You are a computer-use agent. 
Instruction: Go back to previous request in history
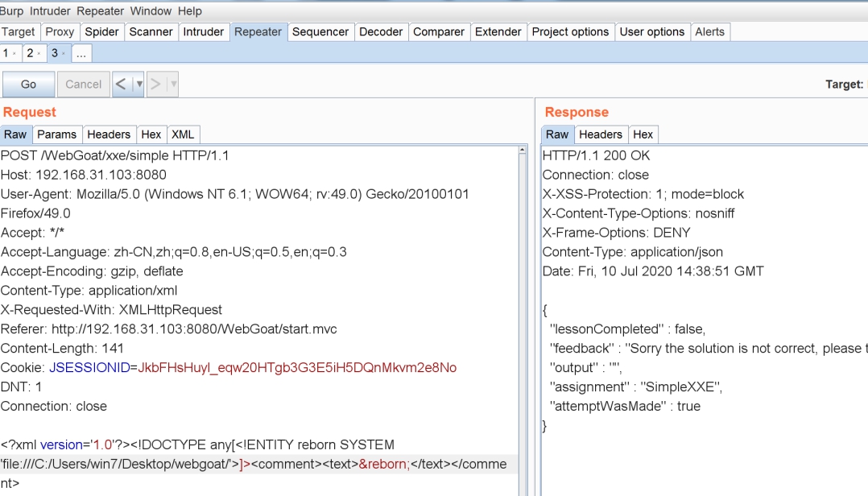point(122,84)
